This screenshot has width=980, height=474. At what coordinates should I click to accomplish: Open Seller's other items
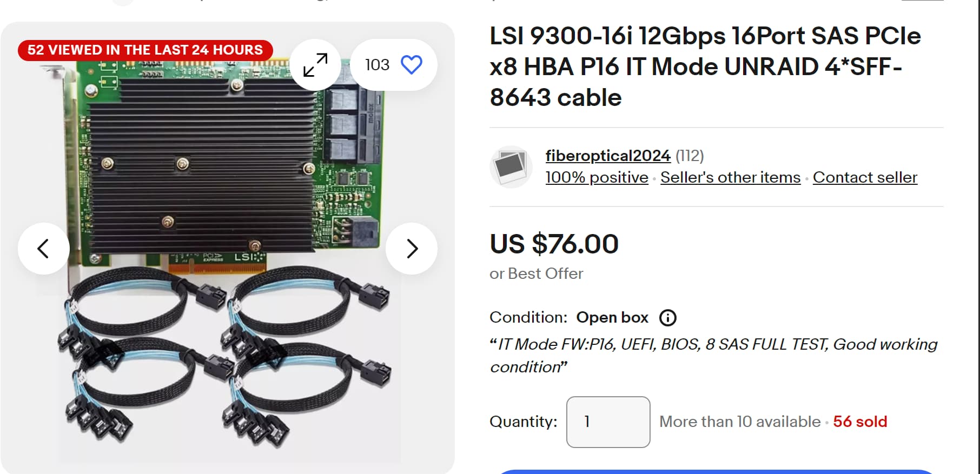730,177
